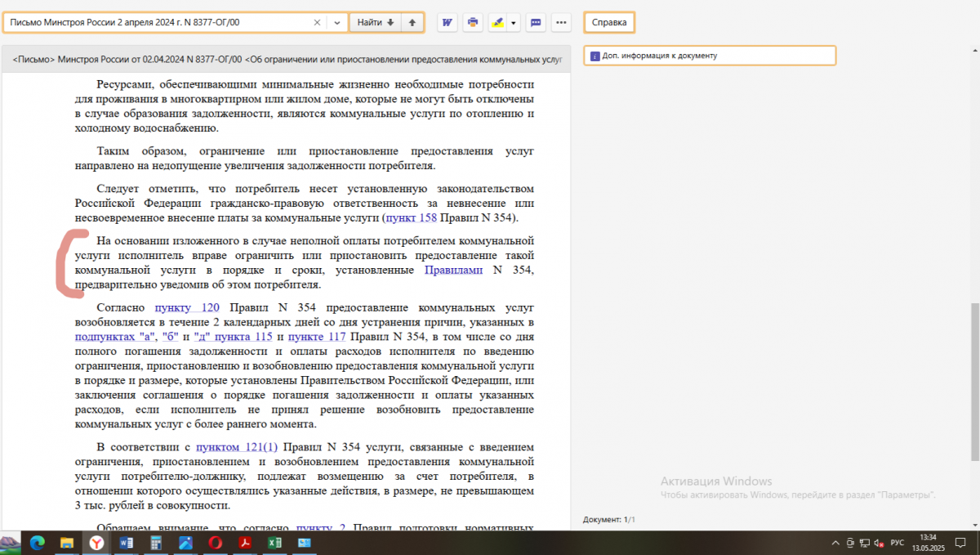
Task: Launch Adobe Acrobat from taskbar
Action: (243, 543)
